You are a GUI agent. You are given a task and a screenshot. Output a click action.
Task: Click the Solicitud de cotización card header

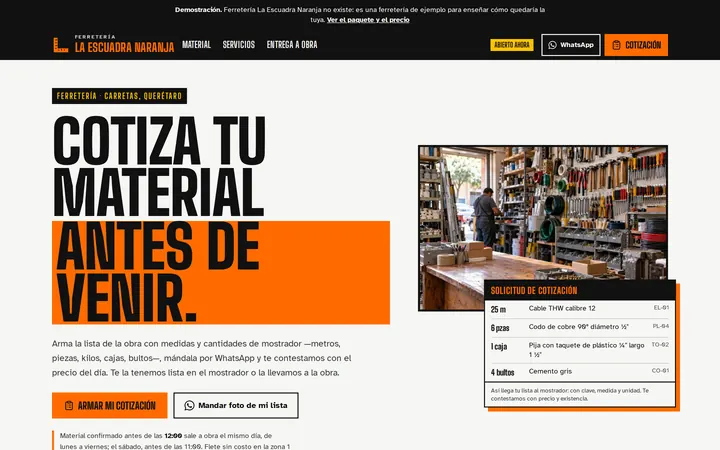[580, 290]
